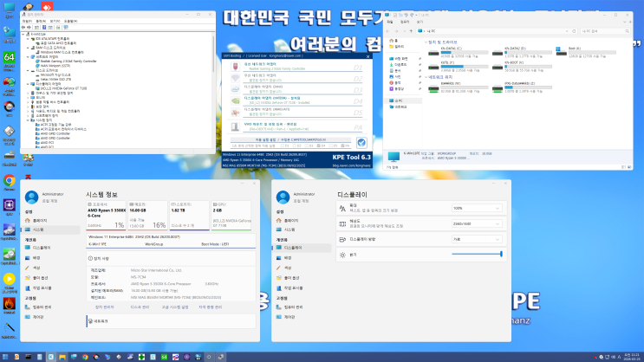Open the scale 100% dropdown in display settings
Screen dimensions: 644x362
click(x=477, y=208)
